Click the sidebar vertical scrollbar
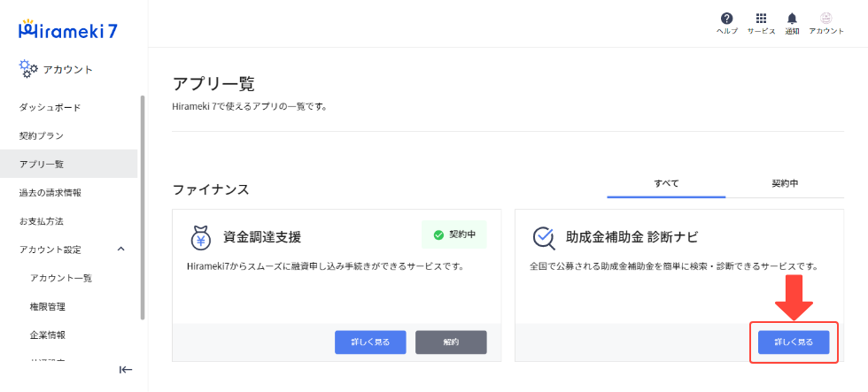 point(143,207)
